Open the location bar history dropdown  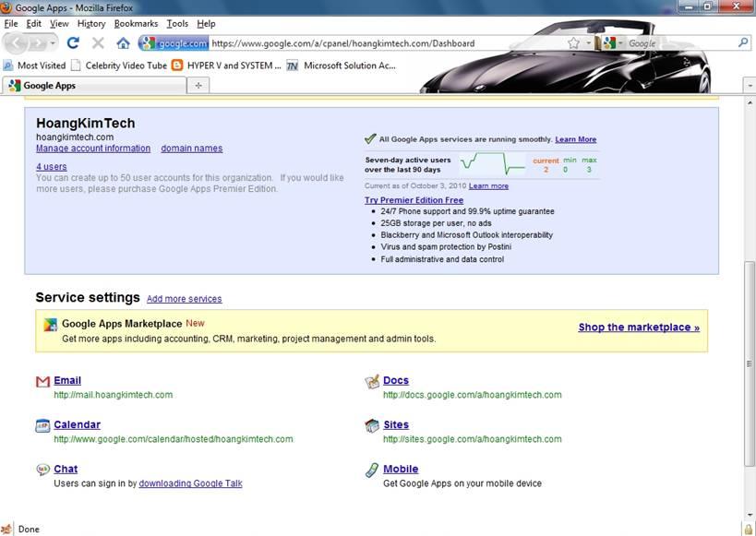[x=588, y=43]
